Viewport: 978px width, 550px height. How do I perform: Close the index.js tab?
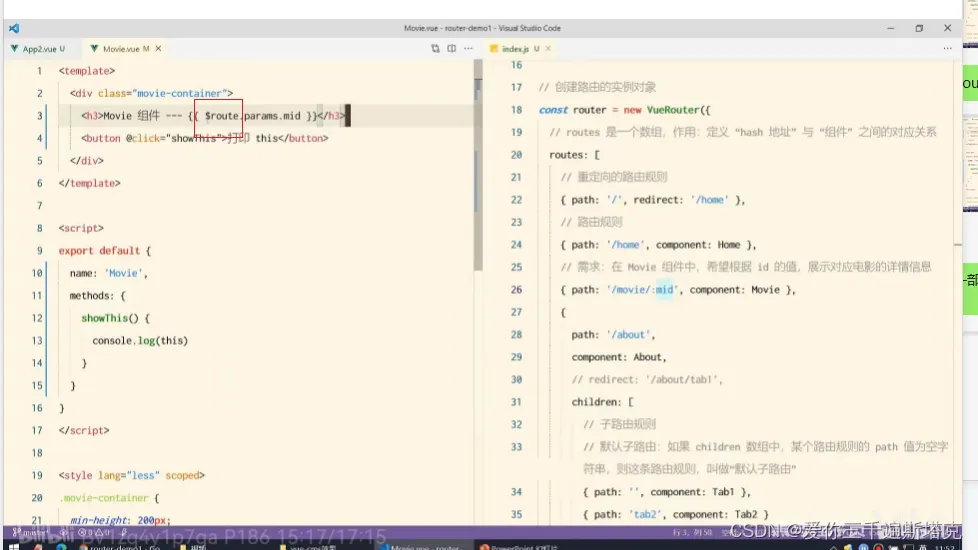(548, 49)
